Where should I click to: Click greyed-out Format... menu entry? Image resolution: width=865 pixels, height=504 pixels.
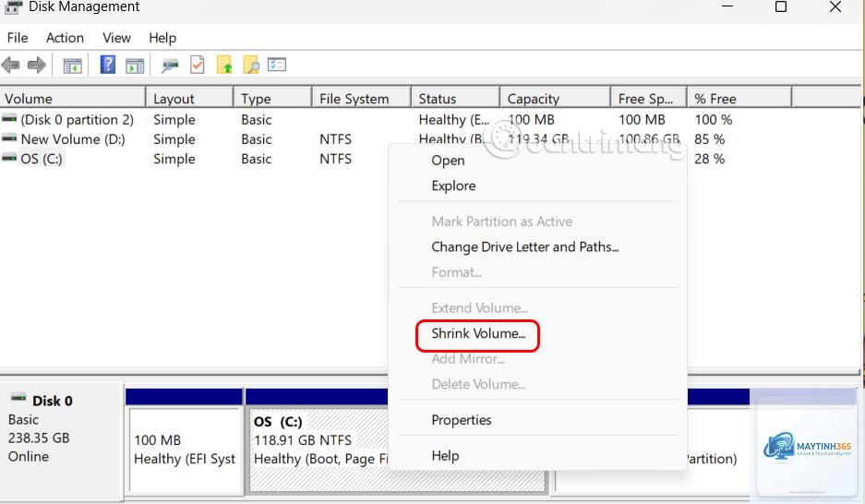[x=456, y=272]
